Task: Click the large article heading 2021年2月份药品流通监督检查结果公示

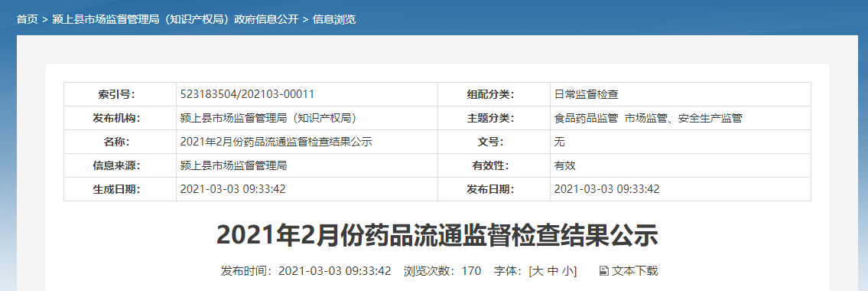Action: coord(437,235)
